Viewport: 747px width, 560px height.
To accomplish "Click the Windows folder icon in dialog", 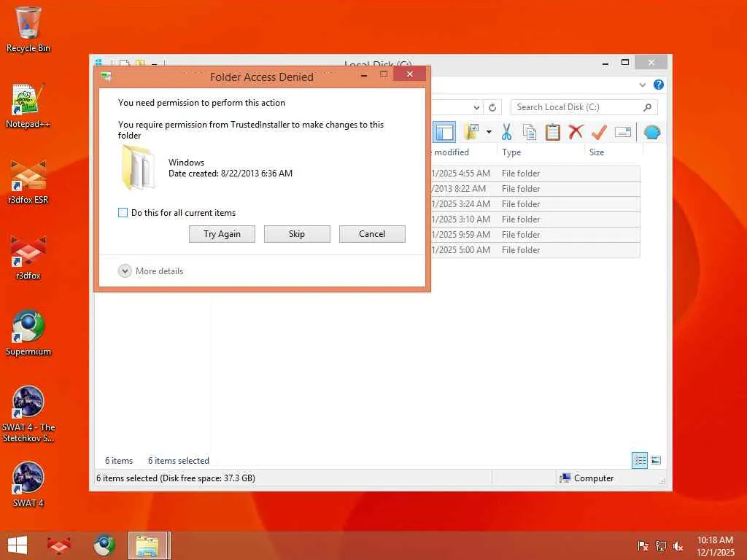I will pos(138,168).
